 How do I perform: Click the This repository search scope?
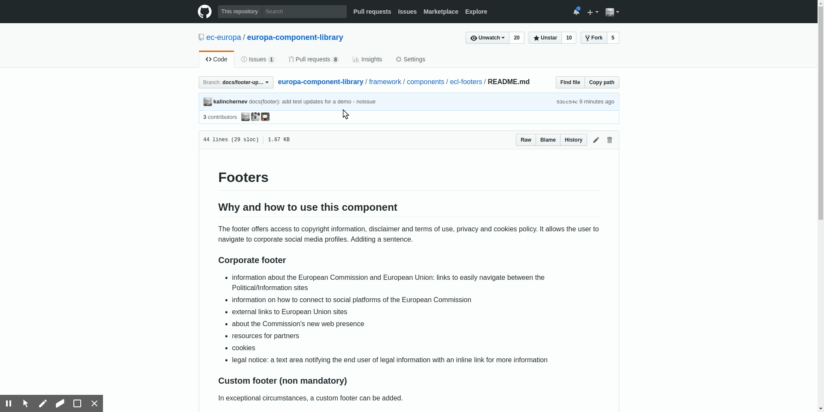click(240, 12)
